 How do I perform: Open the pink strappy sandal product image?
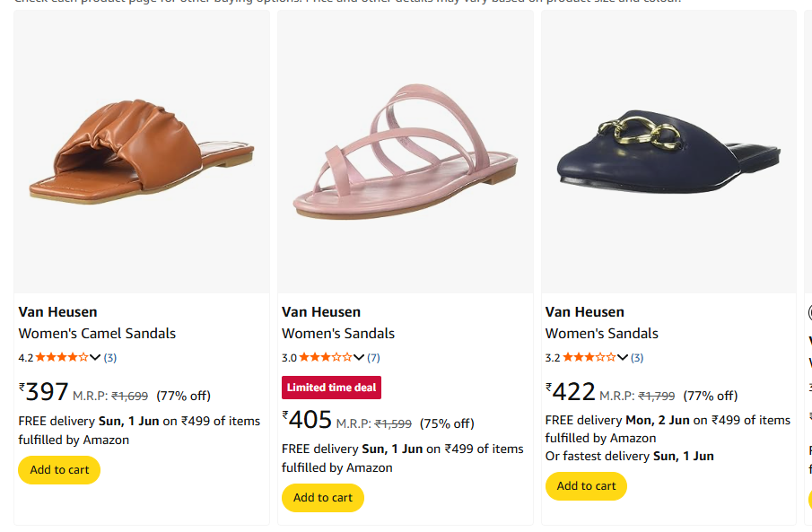pos(406,152)
